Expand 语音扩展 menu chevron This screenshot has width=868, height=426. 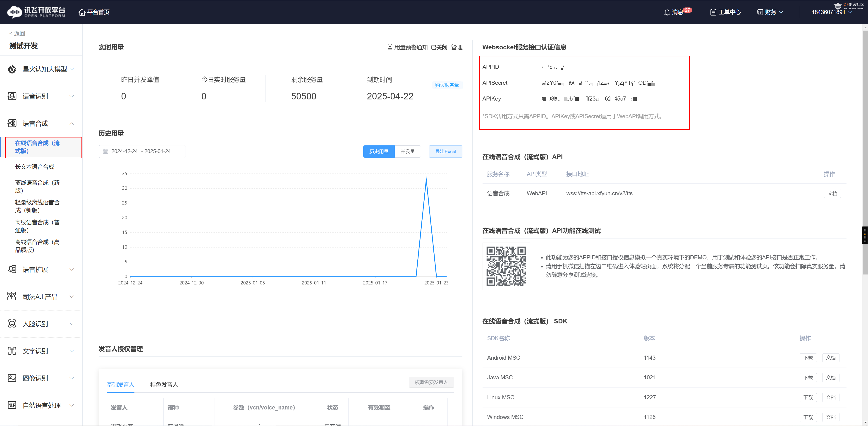click(x=72, y=269)
